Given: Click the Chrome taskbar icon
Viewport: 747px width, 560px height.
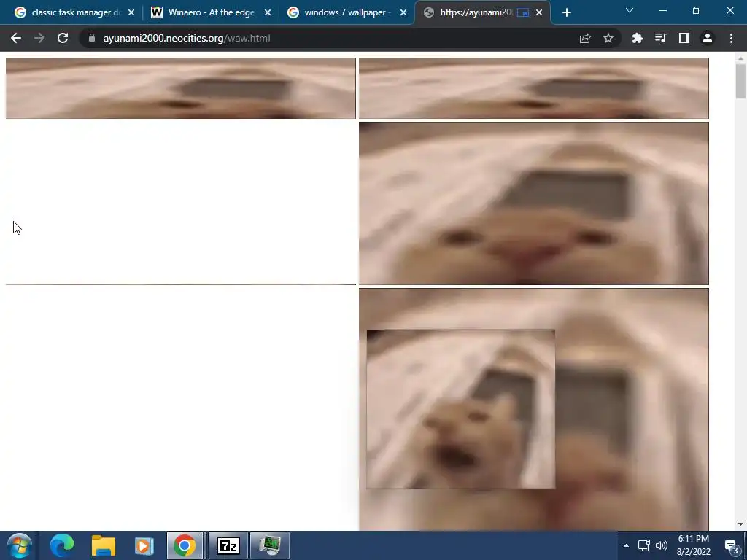Looking at the screenshot, I should click(x=185, y=545).
